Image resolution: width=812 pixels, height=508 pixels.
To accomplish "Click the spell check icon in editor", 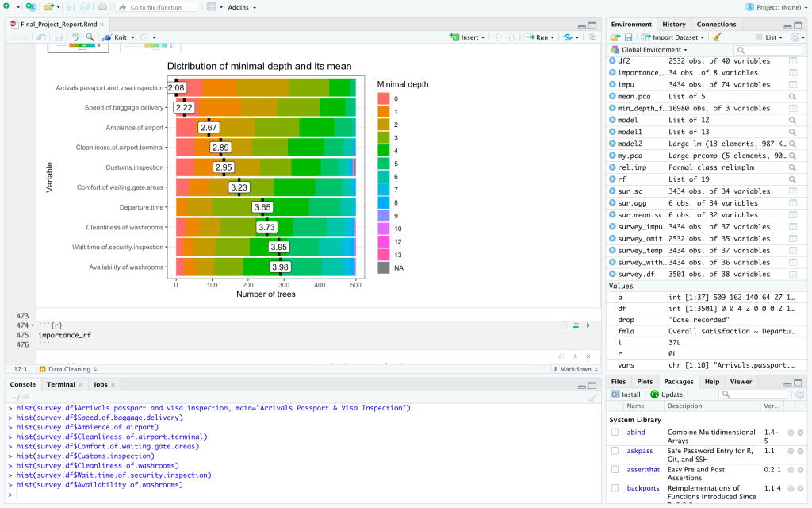I will [x=76, y=37].
